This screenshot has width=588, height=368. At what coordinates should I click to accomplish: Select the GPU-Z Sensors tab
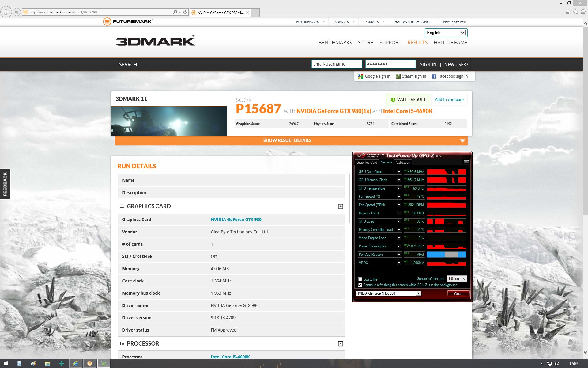tap(386, 162)
